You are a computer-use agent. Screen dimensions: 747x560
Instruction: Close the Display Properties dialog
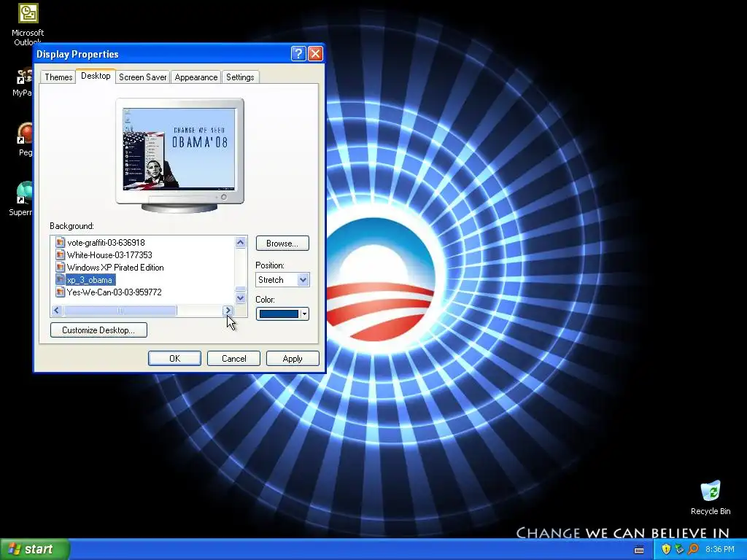coord(315,53)
